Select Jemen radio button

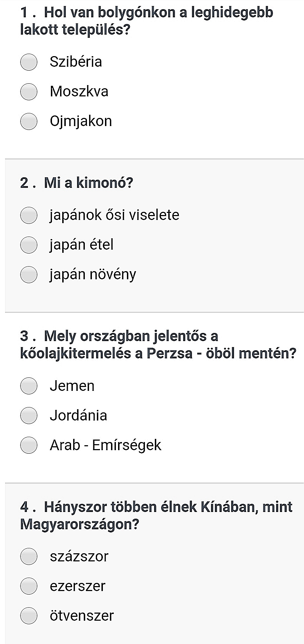pyautogui.click(x=29, y=386)
